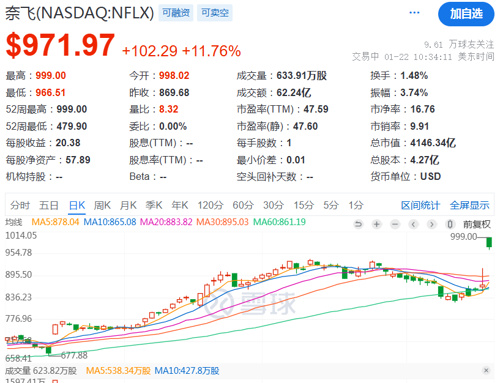Image resolution: width=500 pixels, height=383 pixels.
Task: Open the 前复权 adjustment dropdown
Action: [x=477, y=224]
